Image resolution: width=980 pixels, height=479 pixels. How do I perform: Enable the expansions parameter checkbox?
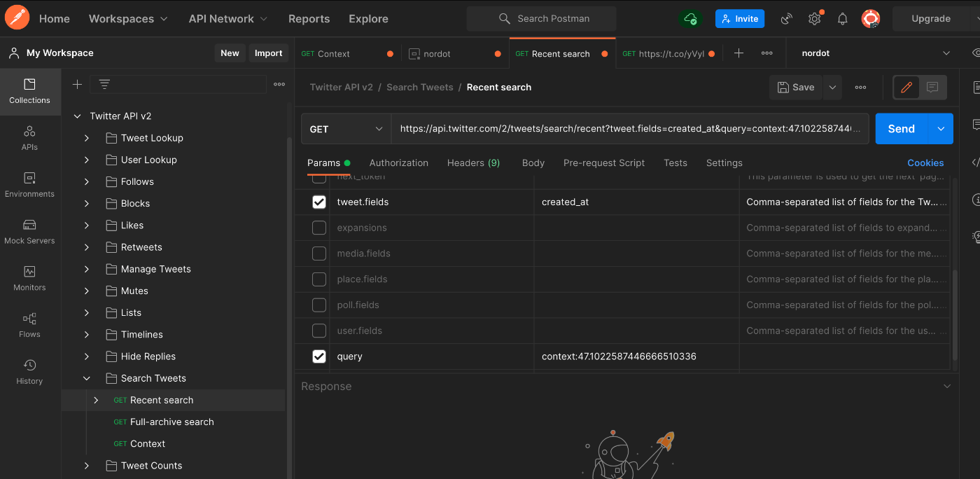click(319, 228)
